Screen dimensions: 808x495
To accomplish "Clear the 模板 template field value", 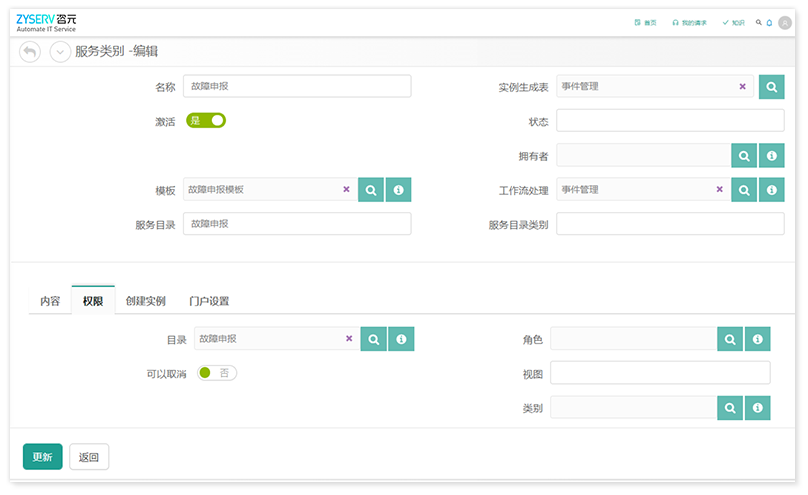I will click(x=346, y=190).
